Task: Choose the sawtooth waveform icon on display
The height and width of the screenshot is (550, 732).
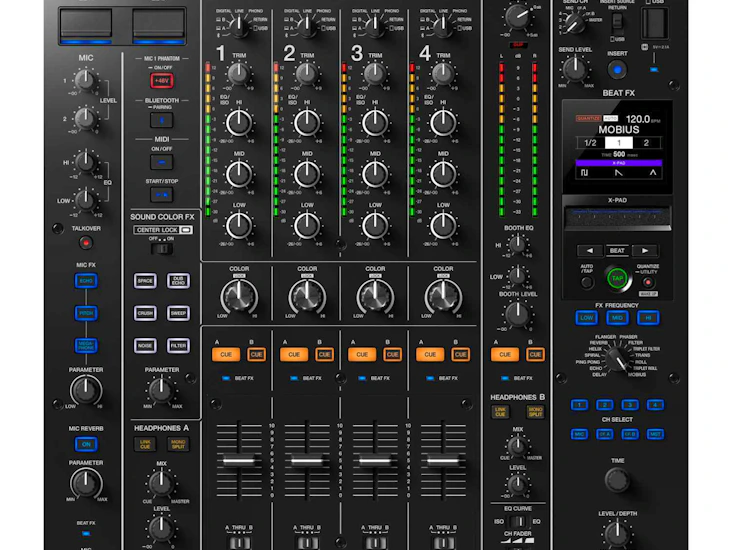Action: tap(619, 173)
